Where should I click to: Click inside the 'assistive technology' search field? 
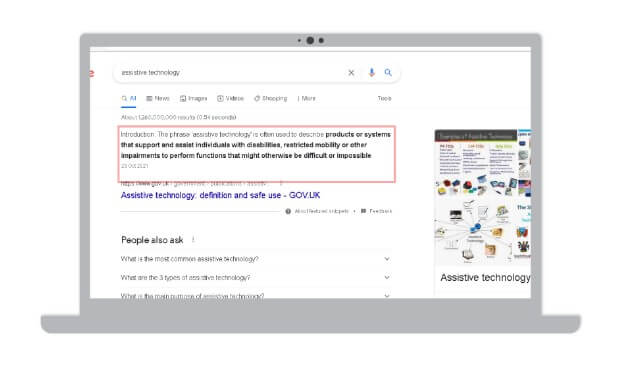click(x=229, y=73)
